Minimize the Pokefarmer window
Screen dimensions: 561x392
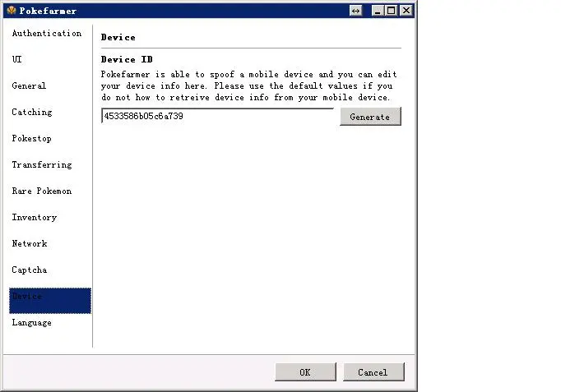[x=377, y=11]
